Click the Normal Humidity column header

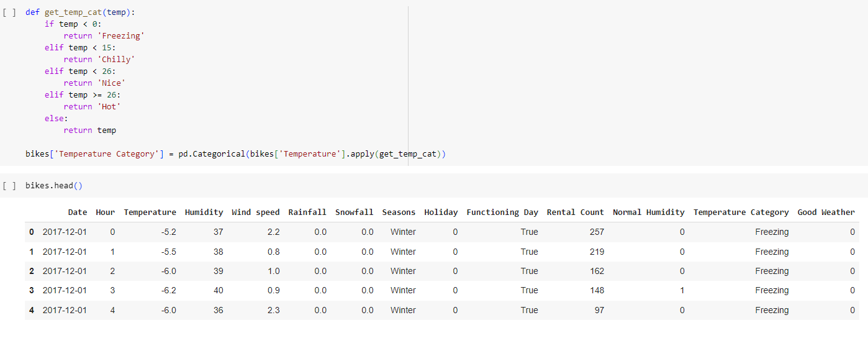point(648,212)
